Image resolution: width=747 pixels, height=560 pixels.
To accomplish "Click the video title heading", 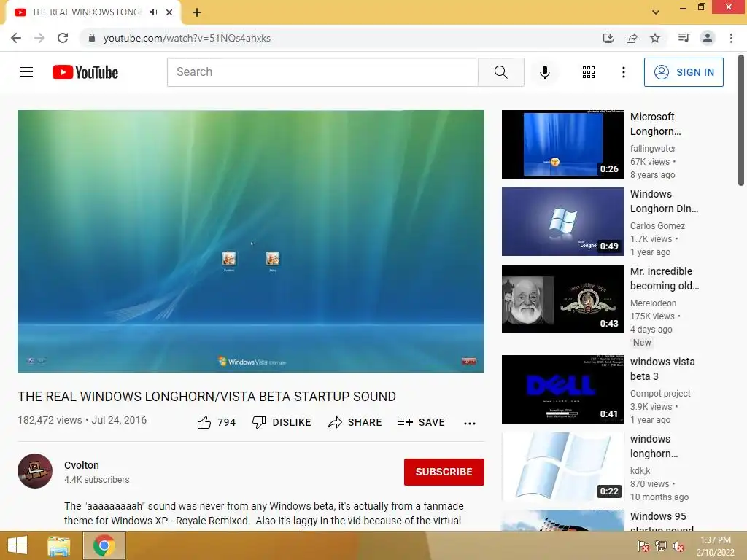I will pyautogui.click(x=206, y=396).
